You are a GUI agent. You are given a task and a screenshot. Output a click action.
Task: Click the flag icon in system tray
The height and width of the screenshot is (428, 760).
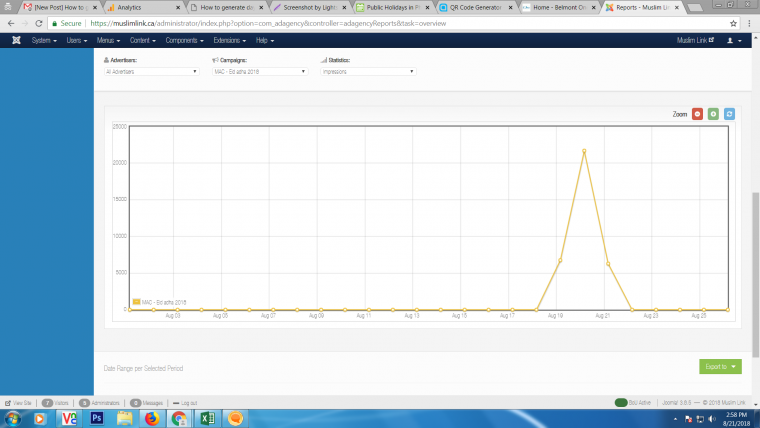[688, 419]
